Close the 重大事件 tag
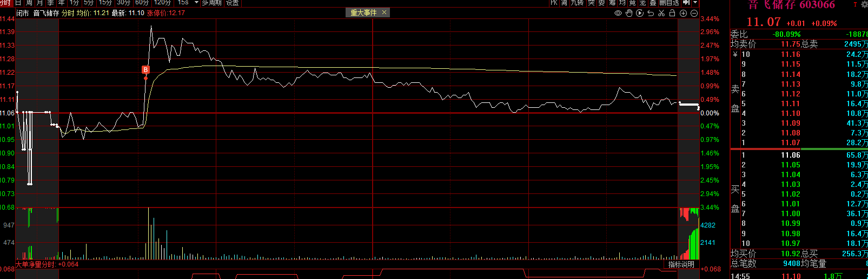The height and width of the screenshot is (279, 868). 385,12
